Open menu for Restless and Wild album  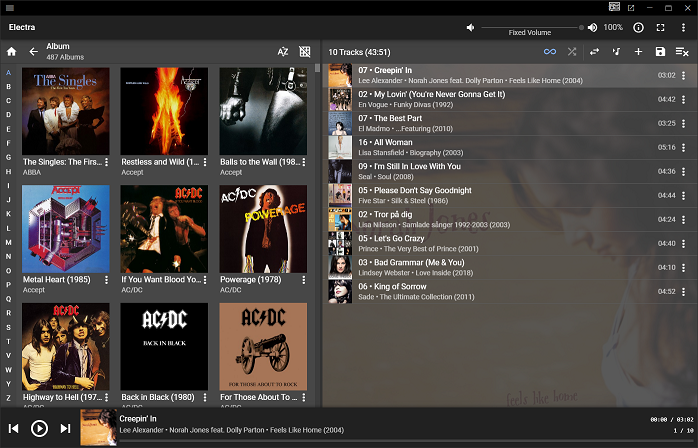tap(205, 162)
